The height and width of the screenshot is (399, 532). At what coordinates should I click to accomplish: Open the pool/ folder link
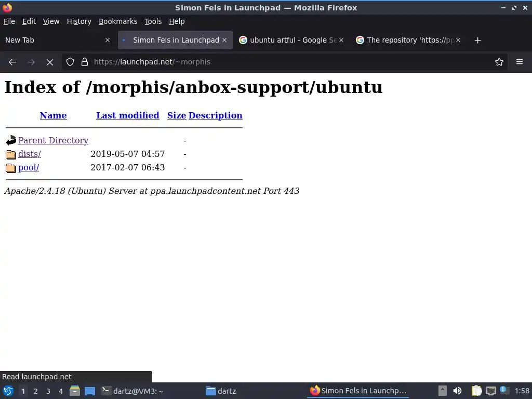(x=29, y=168)
